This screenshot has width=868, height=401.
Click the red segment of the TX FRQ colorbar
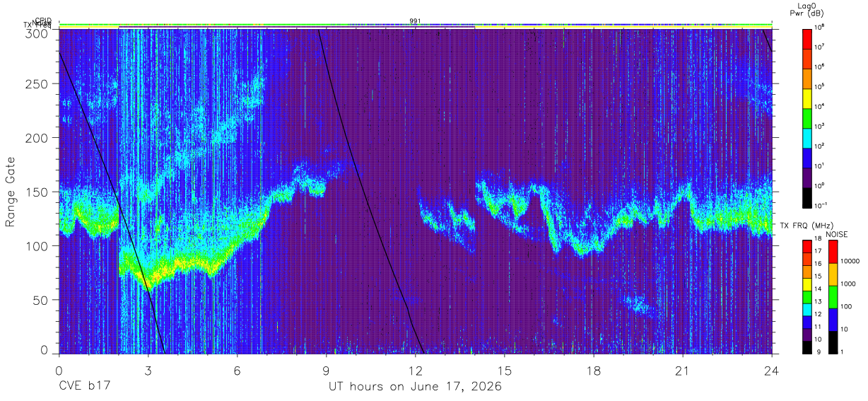pos(807,247)
